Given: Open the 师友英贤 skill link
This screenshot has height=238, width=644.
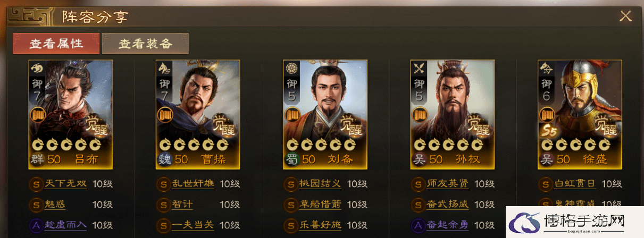Looking at the screenshot, I should pos(448,184).
